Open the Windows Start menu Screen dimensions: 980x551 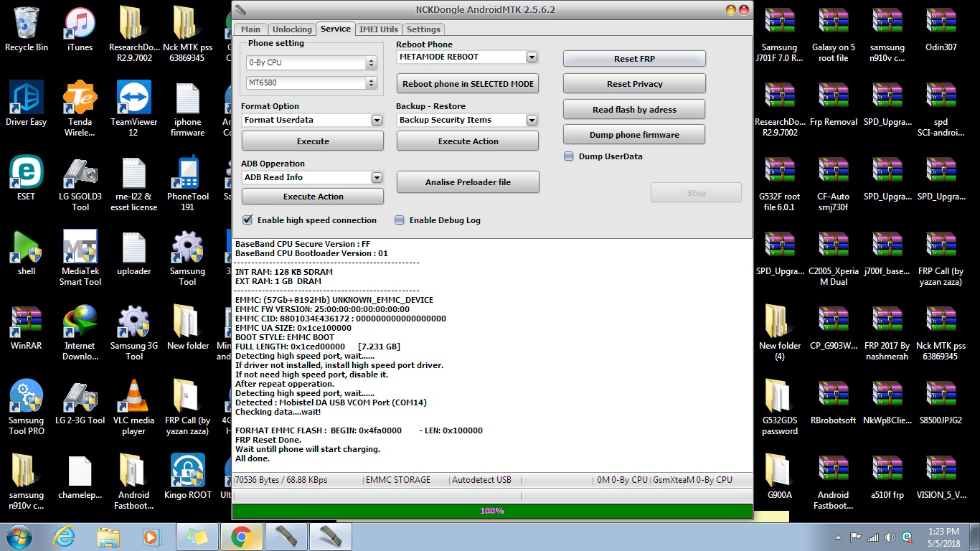pyautogui.click(x=19, y=536)
